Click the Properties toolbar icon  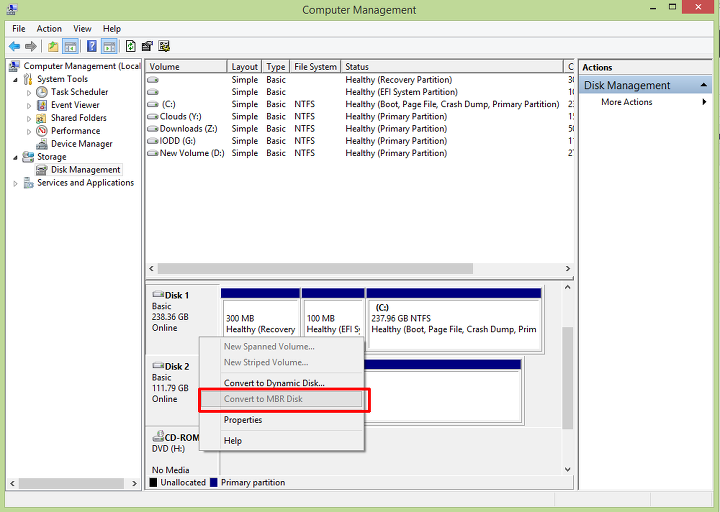point(147,46)
